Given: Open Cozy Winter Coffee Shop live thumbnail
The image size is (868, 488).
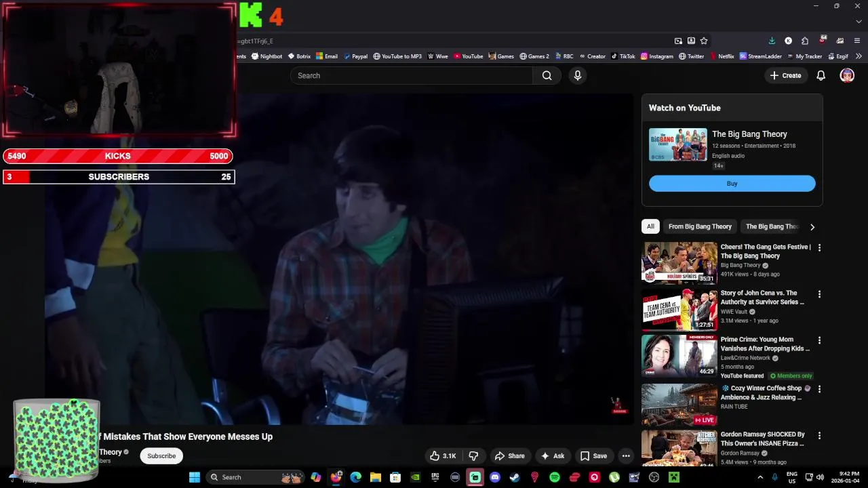Looking at the screenshot, I should pyautogui.click(x=679, y=405).
